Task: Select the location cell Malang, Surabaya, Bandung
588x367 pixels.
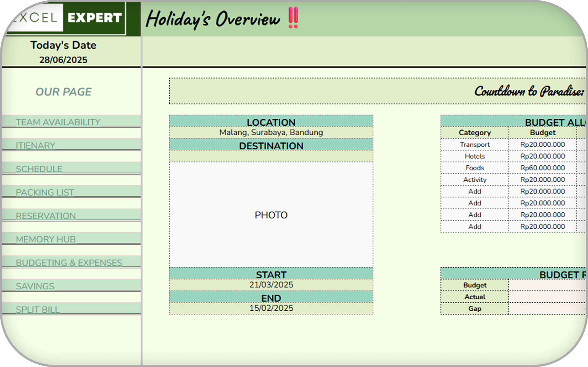Action: [x=271, y=132]
